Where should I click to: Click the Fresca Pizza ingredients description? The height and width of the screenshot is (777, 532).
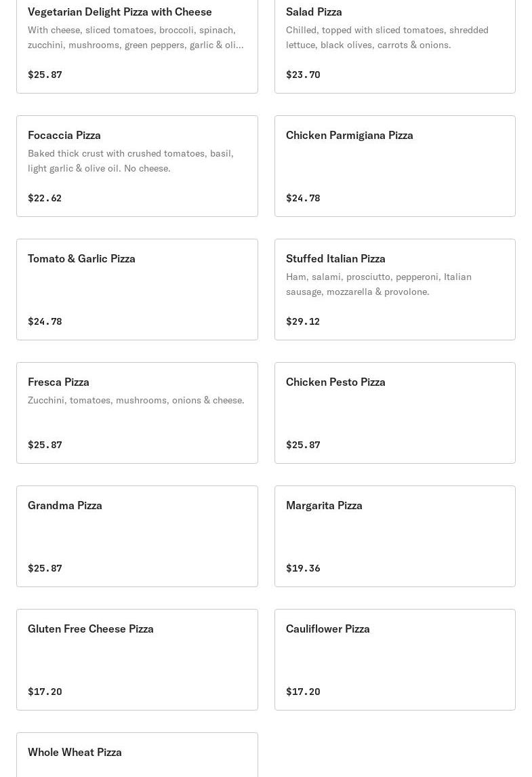coord(136,400)
